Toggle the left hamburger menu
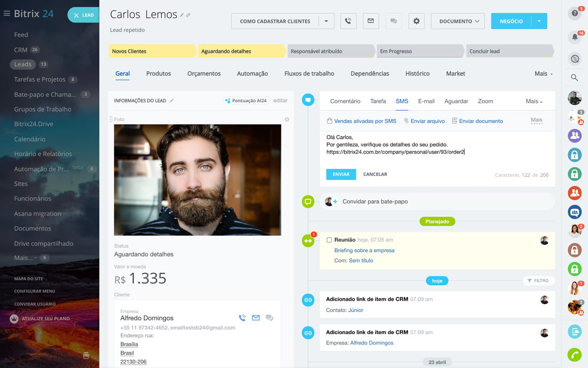 coord(7,14)
